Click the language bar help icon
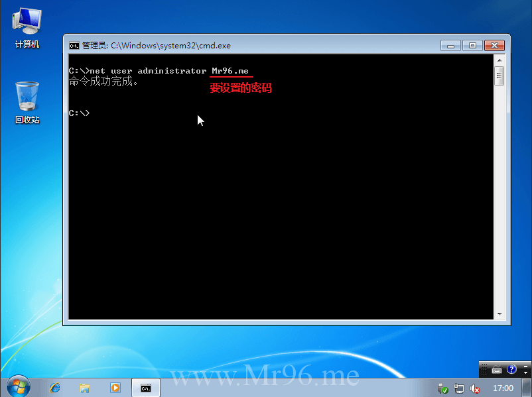The image size is (532, 397). tap(511, 369)
